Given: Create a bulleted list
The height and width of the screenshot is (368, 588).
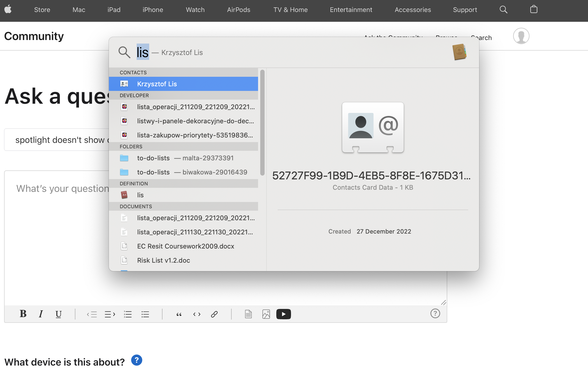Looking at the screenshot, I should click(x=145, y=314).
